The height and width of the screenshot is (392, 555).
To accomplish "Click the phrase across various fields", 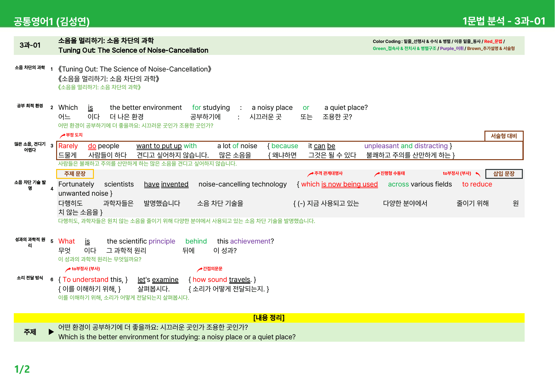I will pos(420,184).
